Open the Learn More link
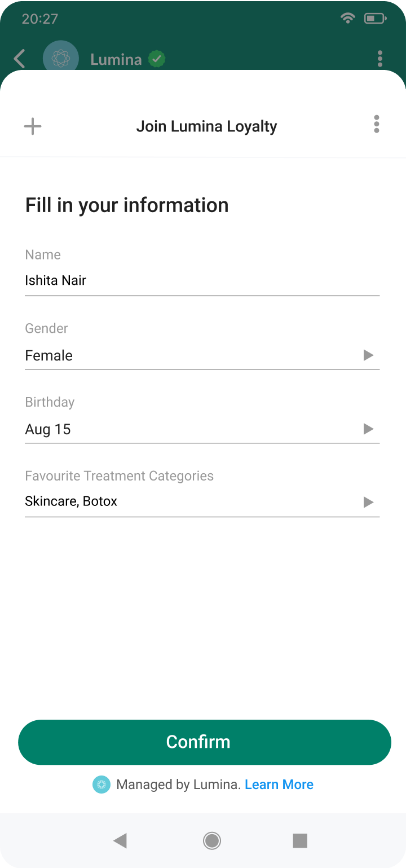The width and height of the screenshot is (406, 868). click(279, 785)
